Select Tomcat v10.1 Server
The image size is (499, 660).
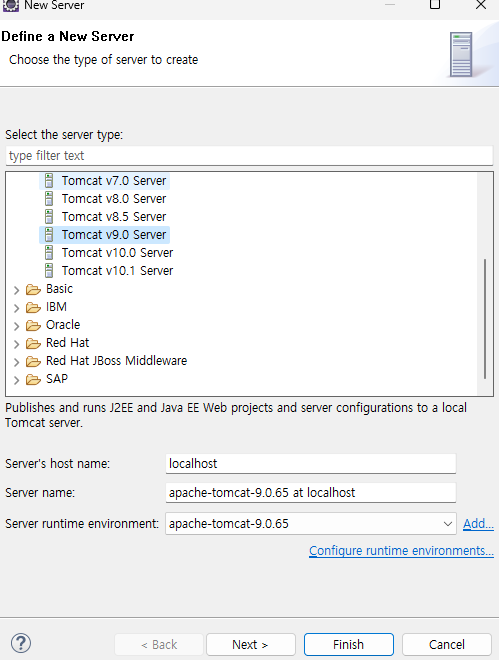click(x=117, y=271)
